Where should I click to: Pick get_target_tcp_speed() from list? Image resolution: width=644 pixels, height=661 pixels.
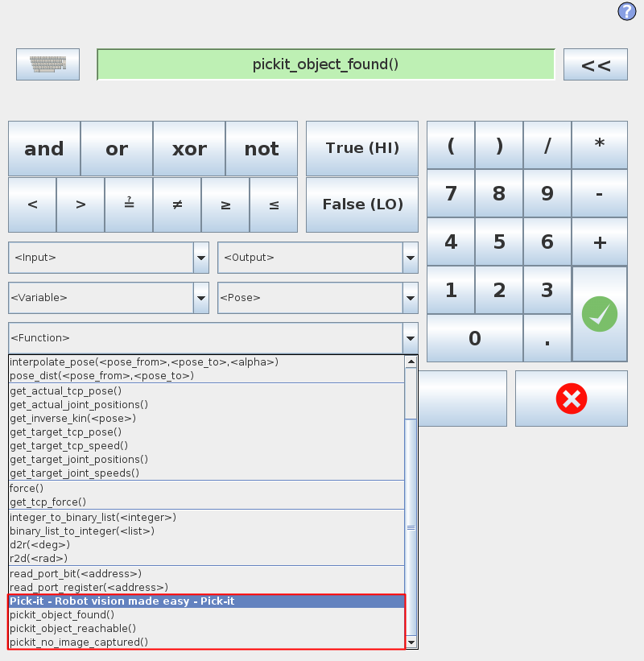point(207,446)
